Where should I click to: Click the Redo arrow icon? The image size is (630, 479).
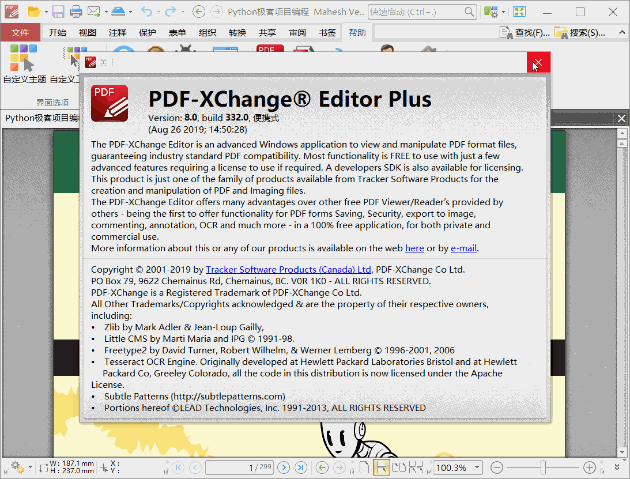point(170,12)
